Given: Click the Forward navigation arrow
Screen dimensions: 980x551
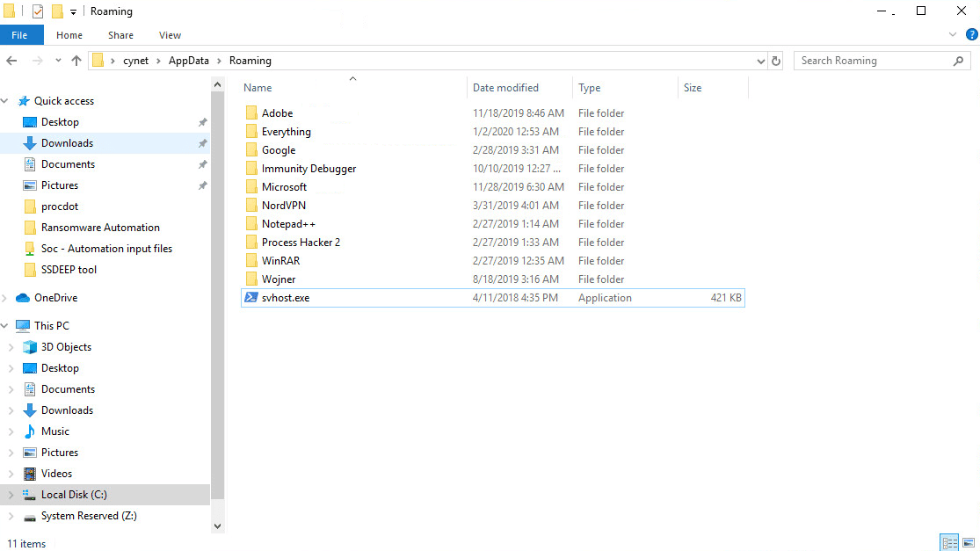Looking at the screenshot, I should 38,61.
